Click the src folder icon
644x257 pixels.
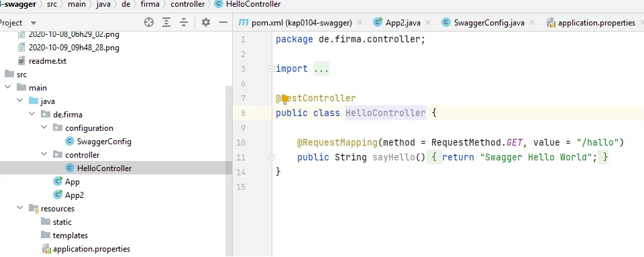tap(9, 74)
